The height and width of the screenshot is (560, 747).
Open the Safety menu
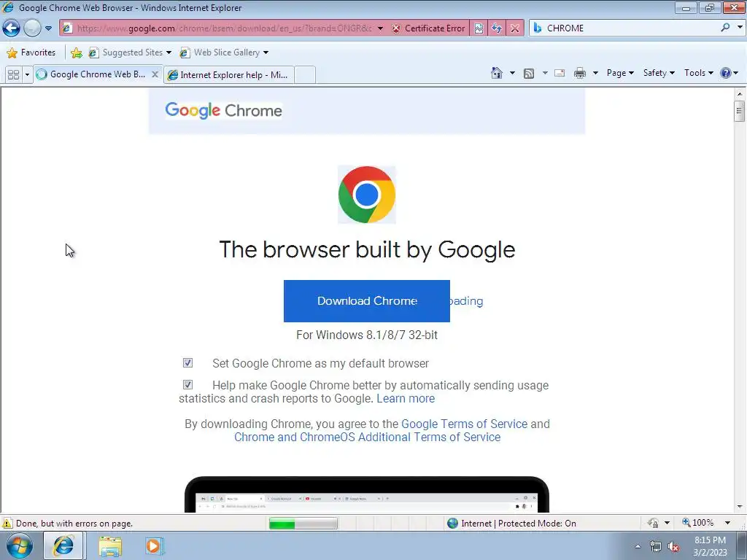[x=659, y=73]
